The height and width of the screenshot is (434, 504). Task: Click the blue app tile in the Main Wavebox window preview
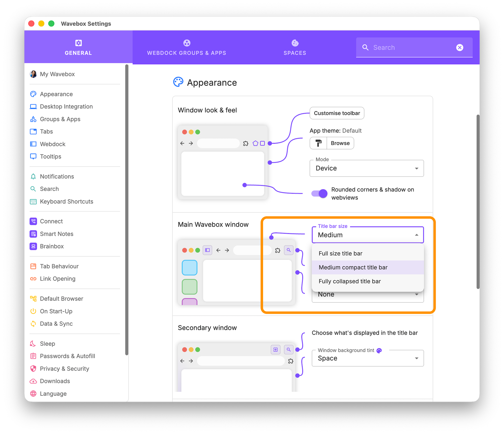coord(190,268)
